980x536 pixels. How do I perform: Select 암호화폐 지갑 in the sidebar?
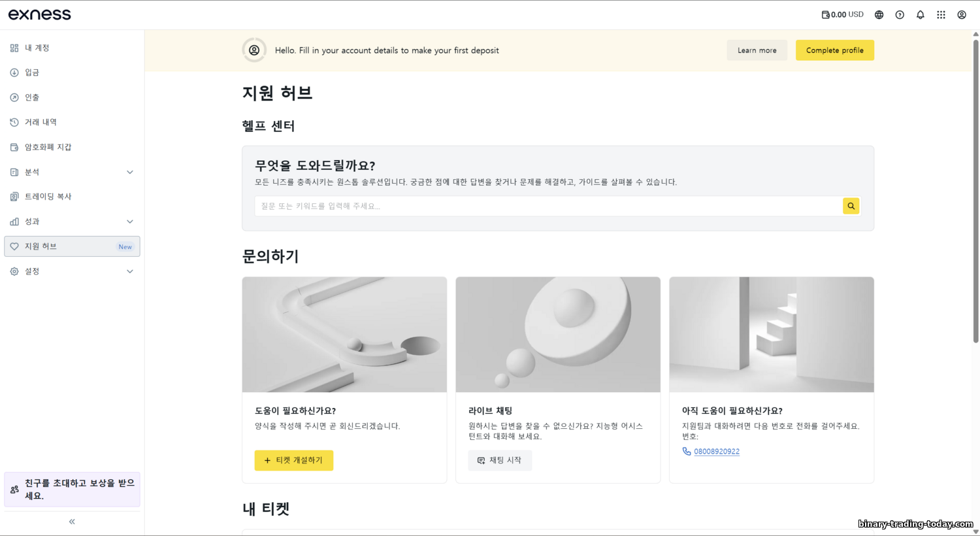click(x=48, y=147)
